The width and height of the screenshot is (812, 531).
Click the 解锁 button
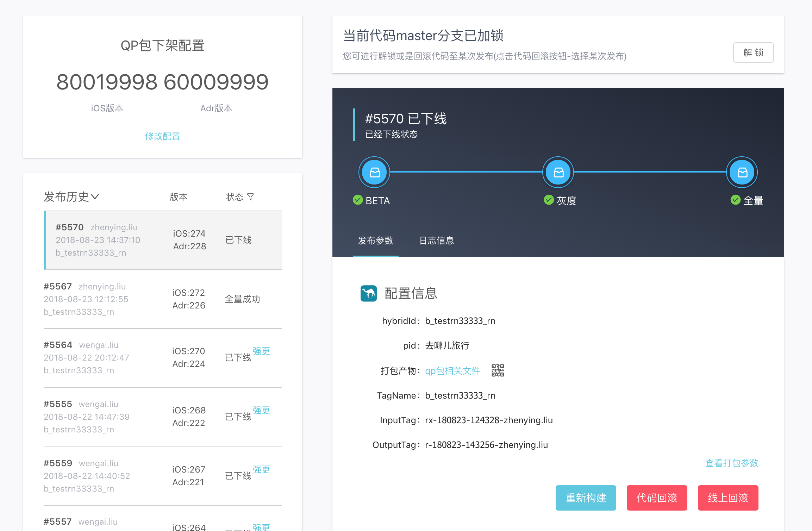pyautogui.click(x=753, y=52)
